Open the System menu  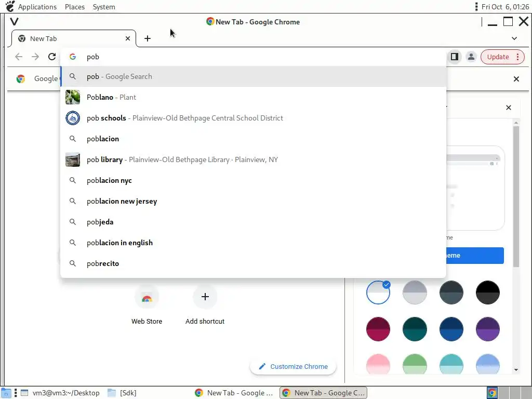104,7
